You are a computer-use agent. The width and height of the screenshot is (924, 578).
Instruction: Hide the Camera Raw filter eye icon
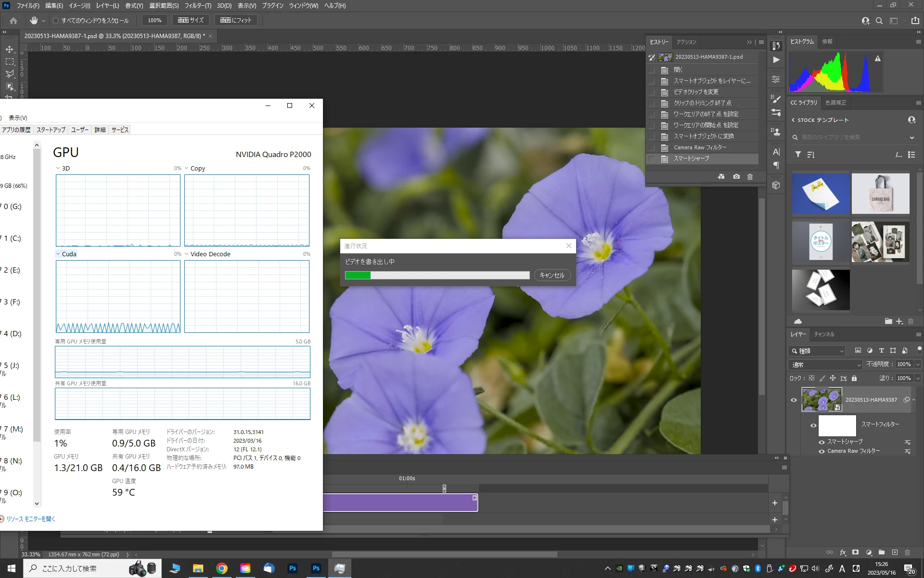[x=821, y=451]
